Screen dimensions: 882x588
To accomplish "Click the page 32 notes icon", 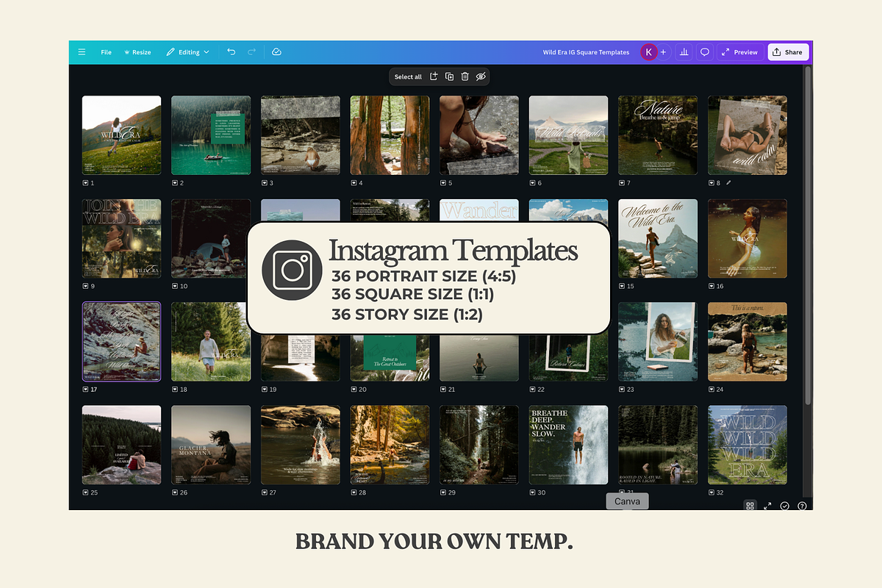I will point(711,492).
